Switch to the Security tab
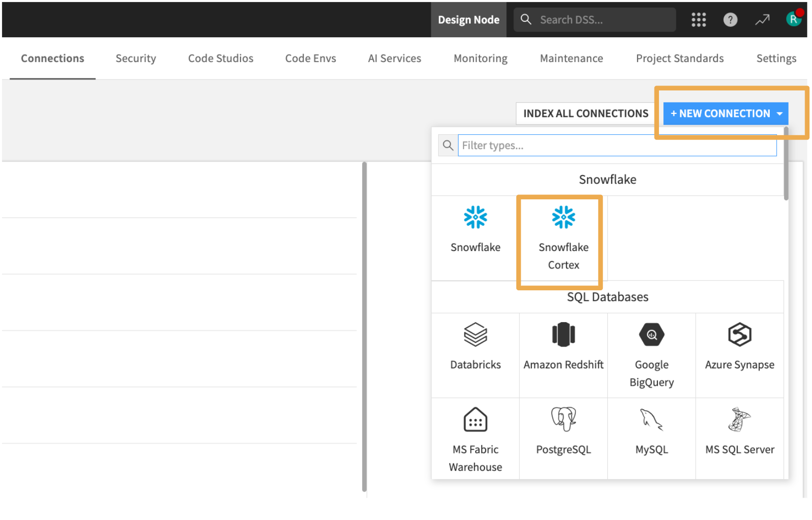Image resolution: width=812 pixels, height=520 pixels. click(x=136, y=58)
